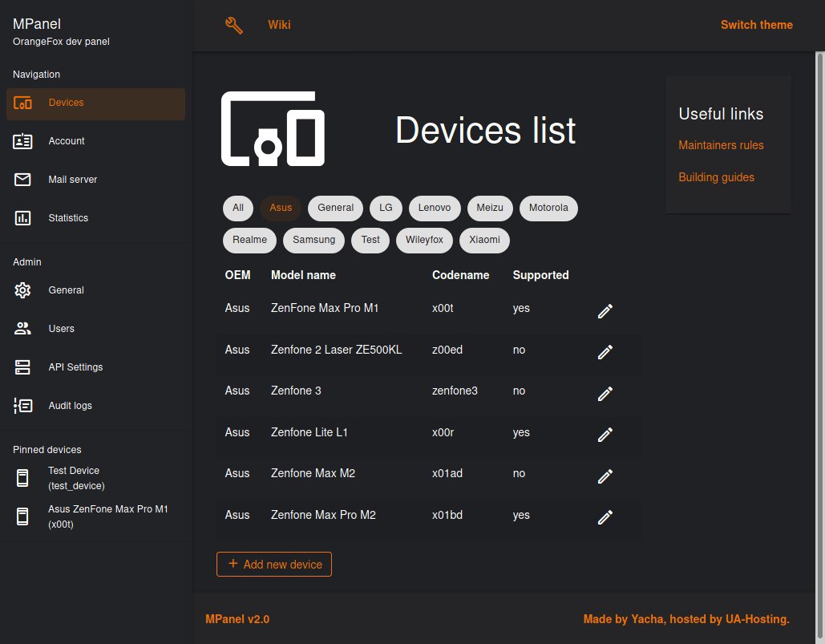Edit the Zenfone Max Pro M2 row

[605, 517]
